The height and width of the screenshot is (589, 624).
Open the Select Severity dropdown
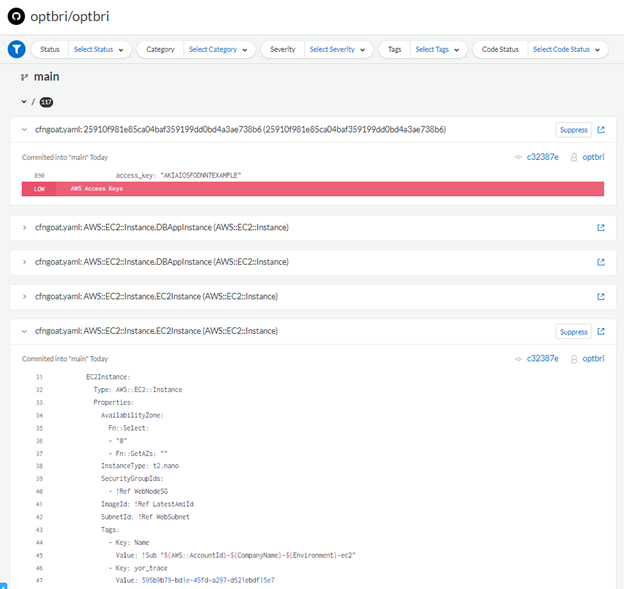tap(337, 49)
